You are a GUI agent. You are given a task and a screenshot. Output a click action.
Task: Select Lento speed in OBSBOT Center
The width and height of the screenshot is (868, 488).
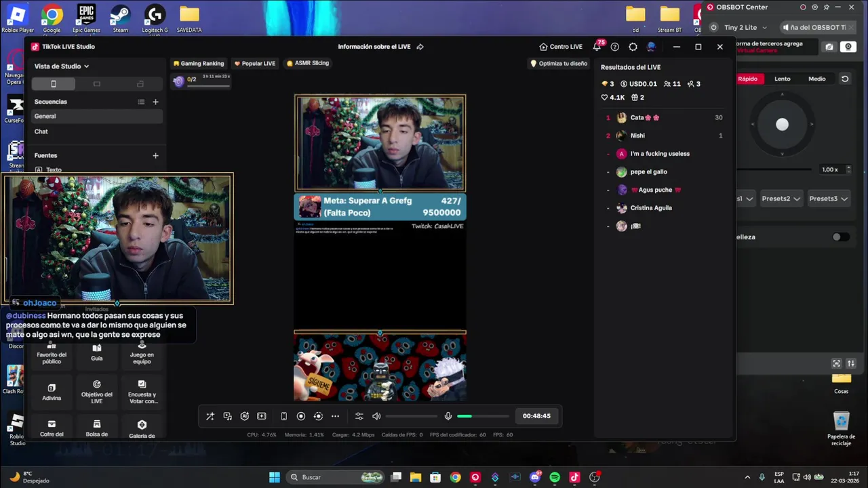pos(783,79)
